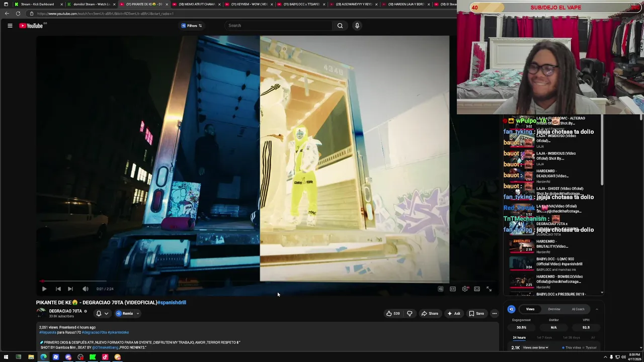Focus the YouTube search box
Viewport: 644px width, 362px height.
click(x=279, y=26)
